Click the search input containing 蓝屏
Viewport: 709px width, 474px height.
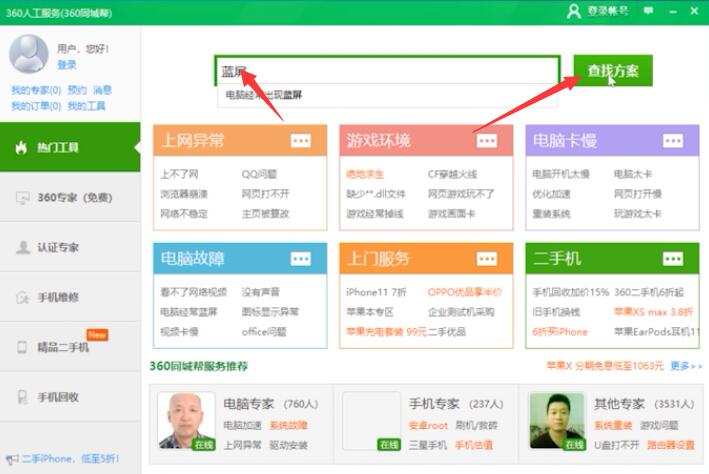click(x=388, y=71)
